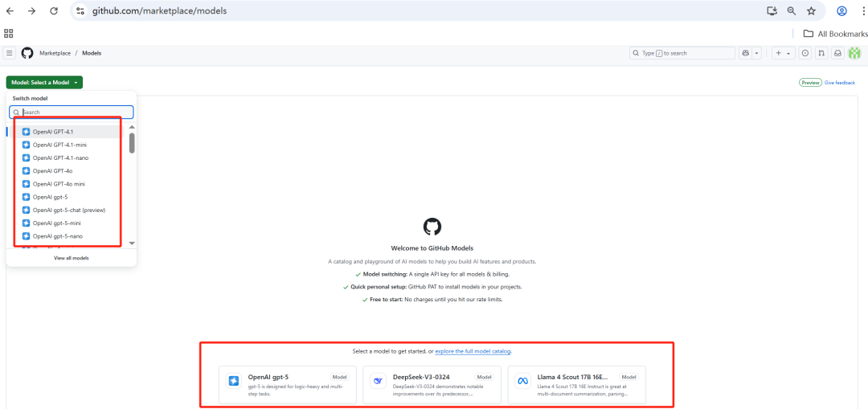Image resolution: width=868 pixels, height=409 pixels.
Task: Go back using the browser back arrow
Action: pyautogui.click(x=10, y=11)
